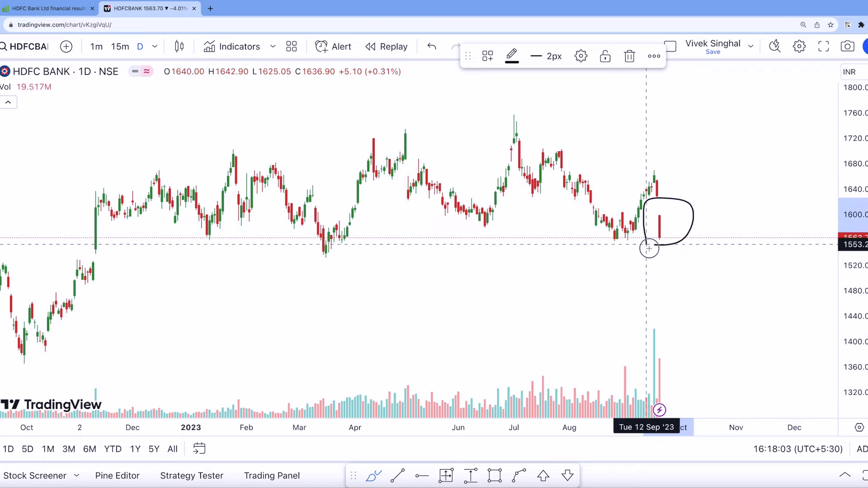Viewport: 868px width, 488px height.
Task: Open indicator templates grid icon
Action: 292,47
